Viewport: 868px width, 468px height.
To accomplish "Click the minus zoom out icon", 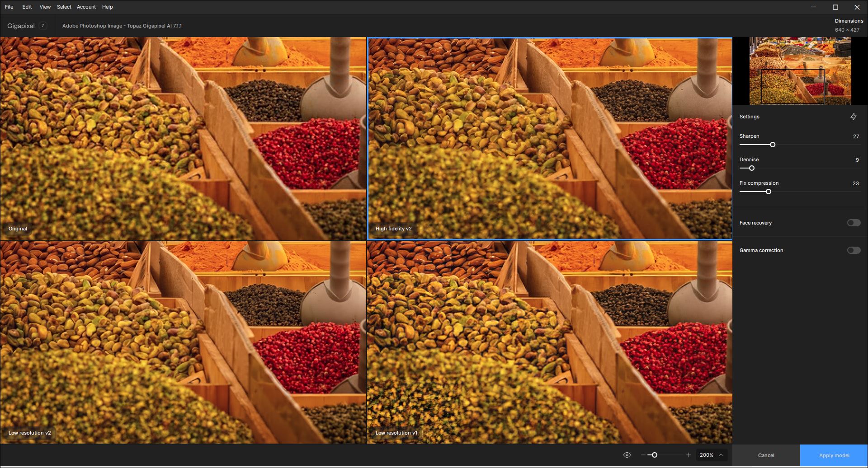I will point(643,455).
